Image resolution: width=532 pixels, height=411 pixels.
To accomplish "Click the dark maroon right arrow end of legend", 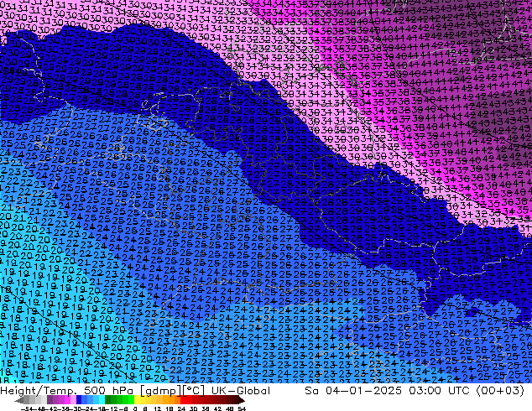I will (241, 400).
